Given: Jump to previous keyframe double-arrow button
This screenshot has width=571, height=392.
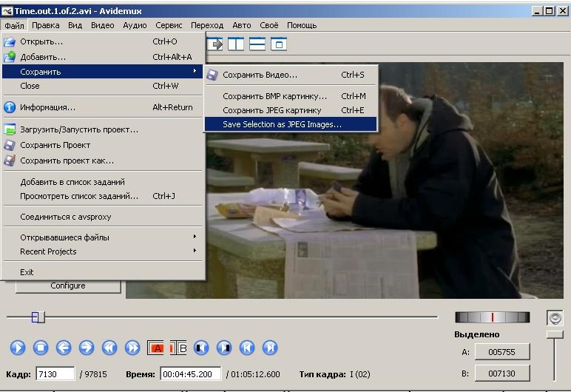Looking at the screenshot, I should [109, 348].
